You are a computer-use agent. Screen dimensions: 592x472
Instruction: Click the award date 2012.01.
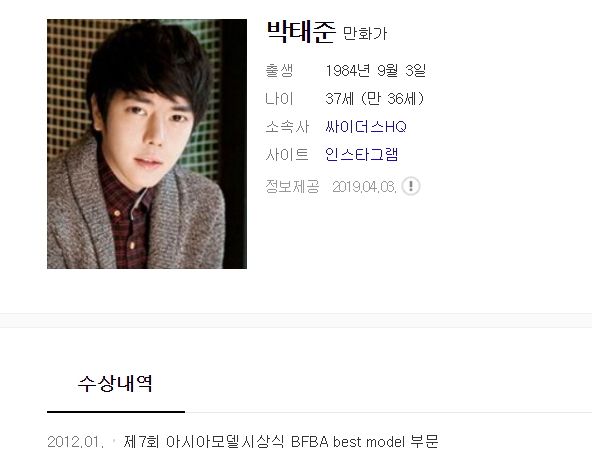coord(76,441)
